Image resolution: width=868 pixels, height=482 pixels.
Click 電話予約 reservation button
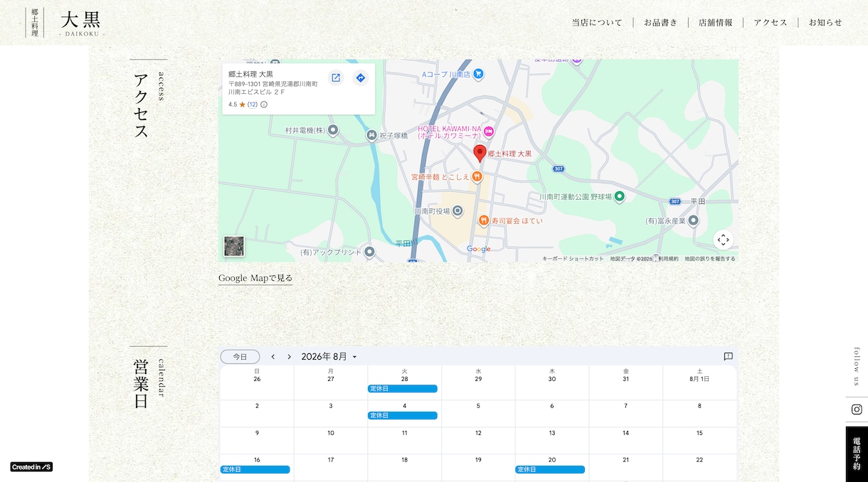click(857, 454)
